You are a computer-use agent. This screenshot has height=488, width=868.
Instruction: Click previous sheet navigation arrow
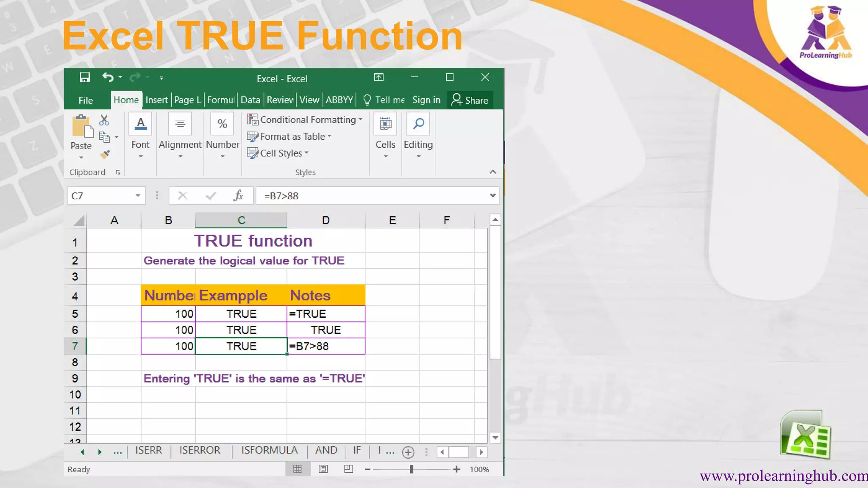(x=82, y=452)
